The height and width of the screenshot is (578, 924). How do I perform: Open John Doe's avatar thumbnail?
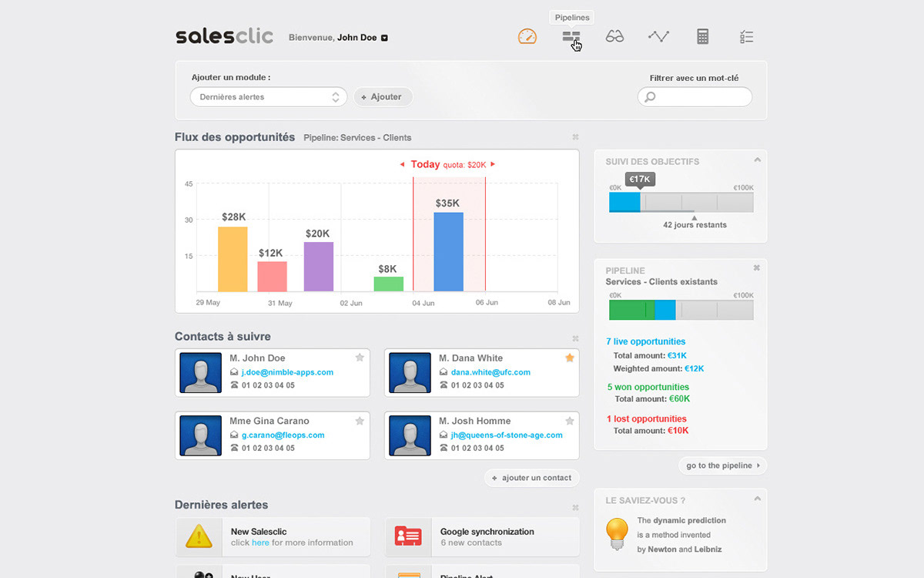tap(201, 373)
